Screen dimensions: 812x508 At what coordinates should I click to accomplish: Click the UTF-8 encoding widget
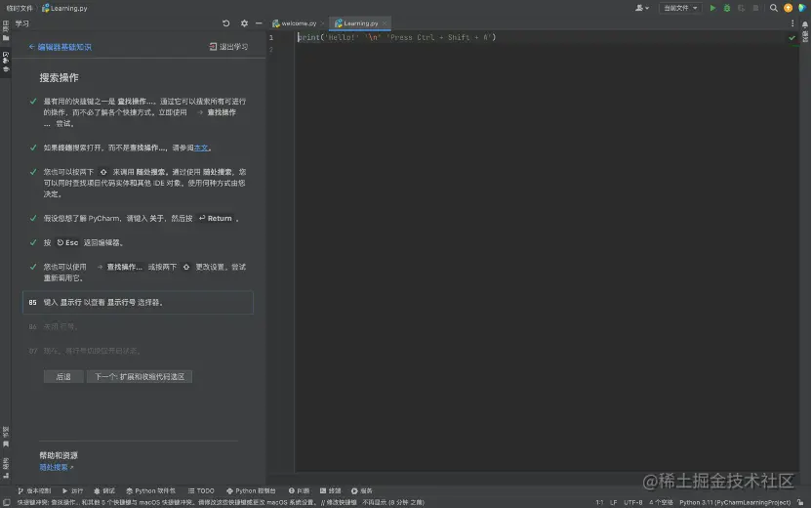[632, 502]
